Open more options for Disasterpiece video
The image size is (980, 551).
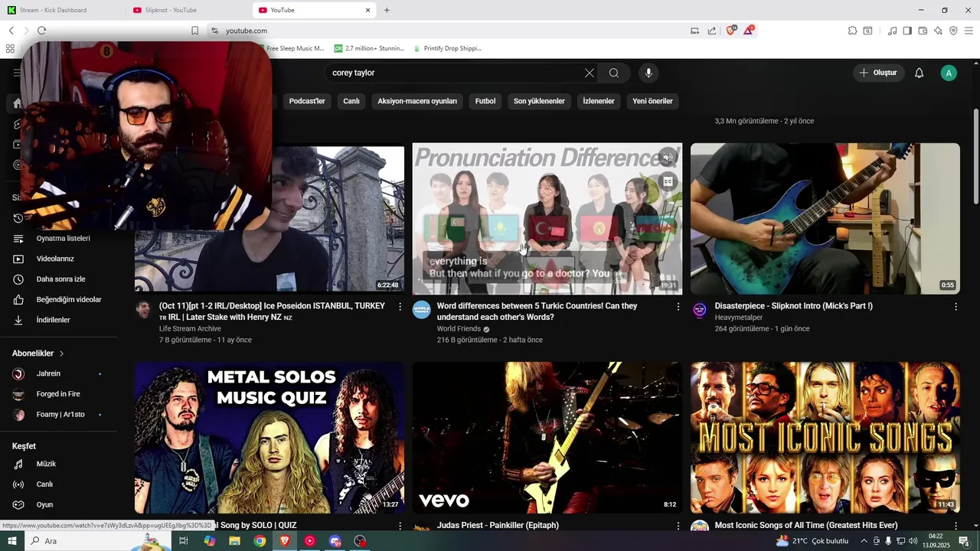tap(955, 307)
